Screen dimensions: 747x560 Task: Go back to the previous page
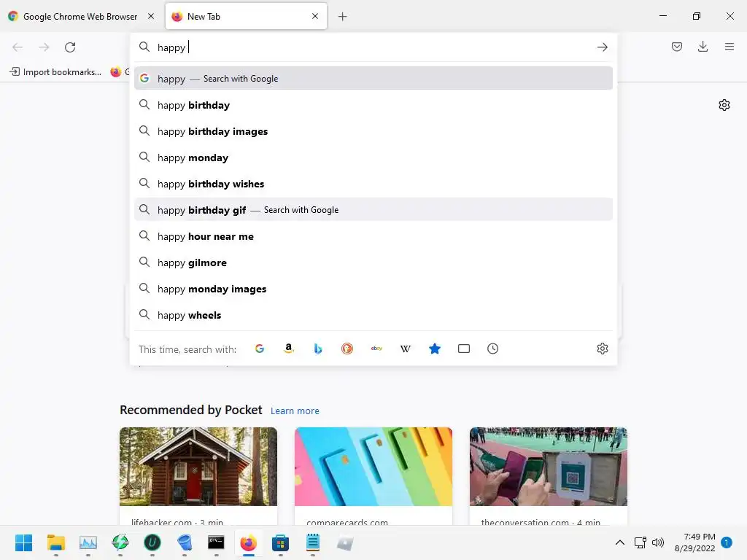click(18, 47)
